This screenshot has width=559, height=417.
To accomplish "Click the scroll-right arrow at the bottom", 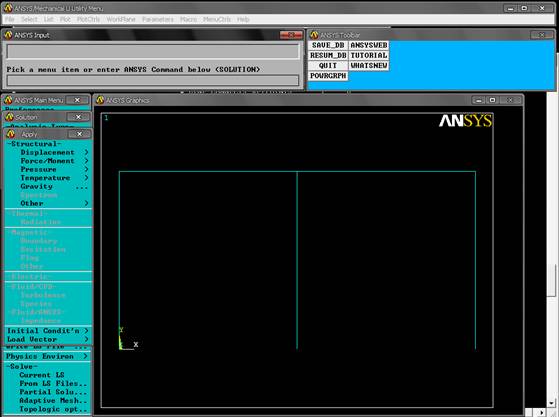I will [542, 412].
